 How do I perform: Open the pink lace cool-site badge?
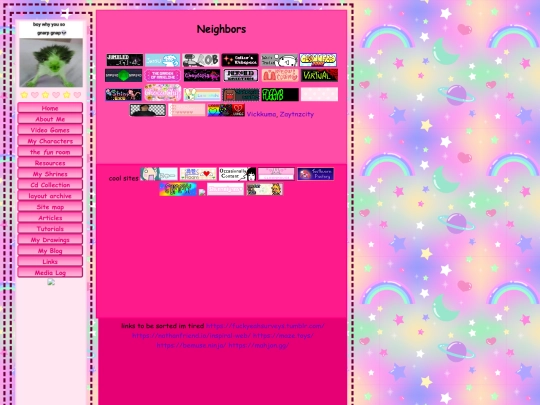[276, 174]
